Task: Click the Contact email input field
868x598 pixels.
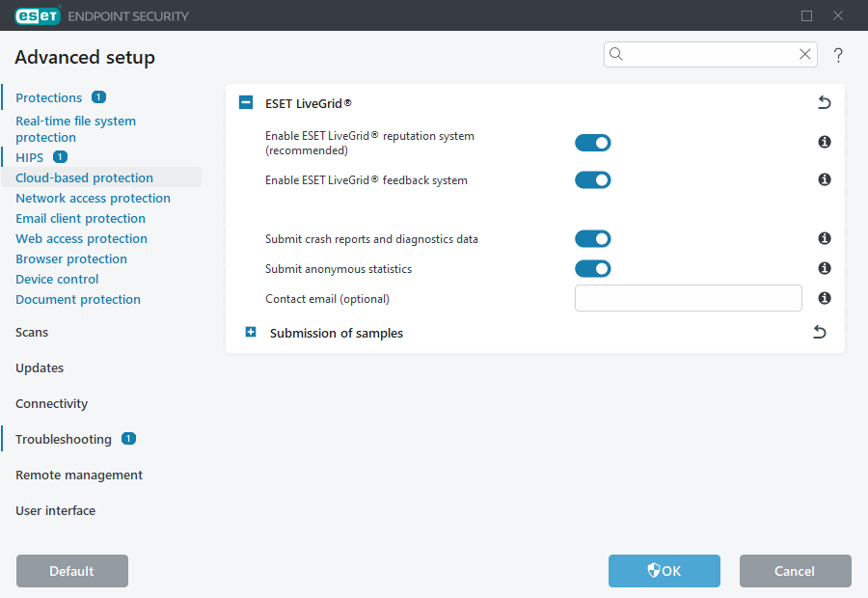Action: (688, 298)
